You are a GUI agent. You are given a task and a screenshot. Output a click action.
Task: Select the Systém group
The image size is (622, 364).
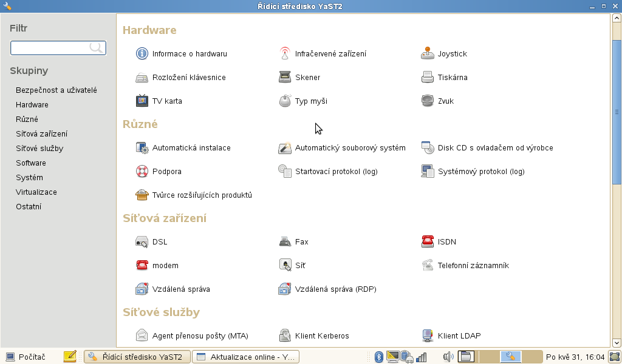29,177
